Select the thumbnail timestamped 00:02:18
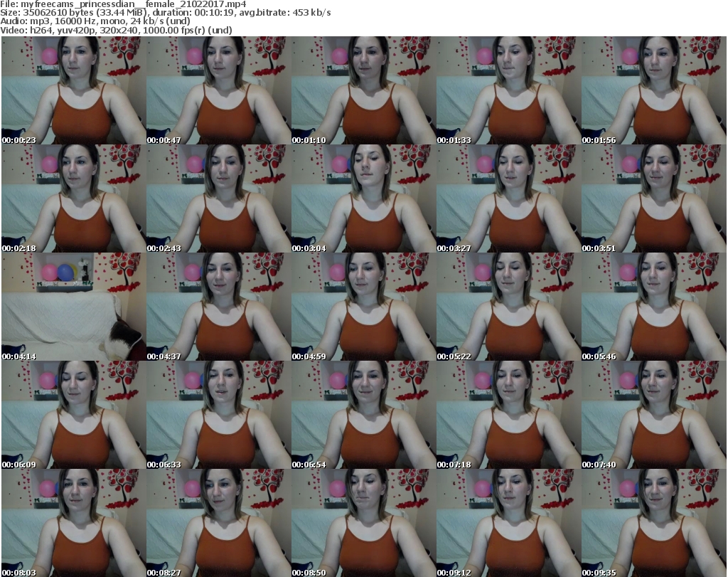The width and height of the screenshot is (728, 577). (x=74, y=198)
